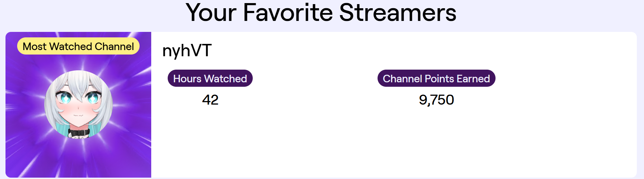
Task: Open the nyhVT channel name link
Action: pyautogui.click(x=187, y=51)
